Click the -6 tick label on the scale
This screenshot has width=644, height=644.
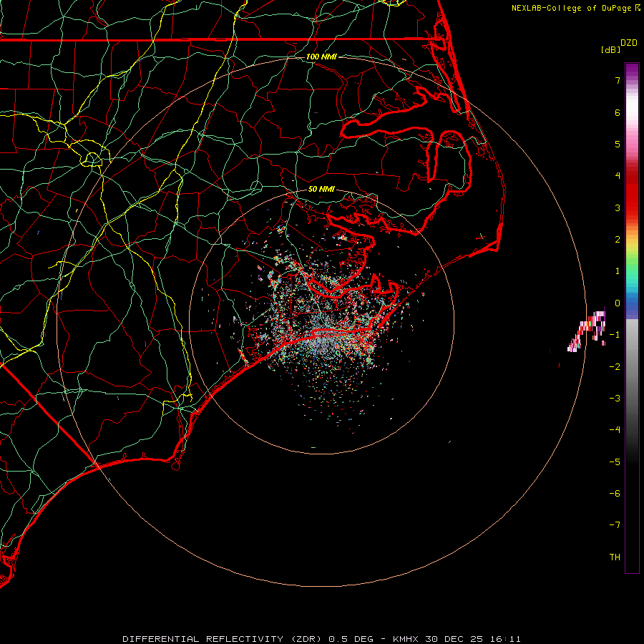tap(615, 494)
